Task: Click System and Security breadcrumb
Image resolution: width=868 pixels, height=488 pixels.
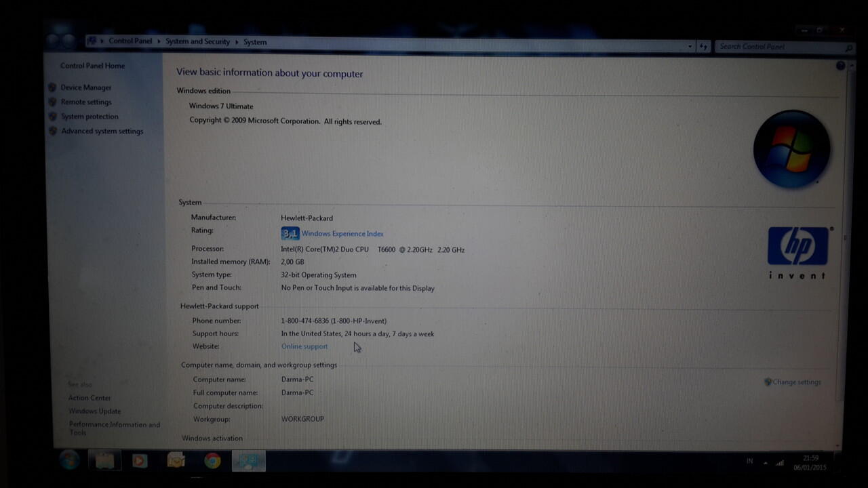Action: point(197,42)
